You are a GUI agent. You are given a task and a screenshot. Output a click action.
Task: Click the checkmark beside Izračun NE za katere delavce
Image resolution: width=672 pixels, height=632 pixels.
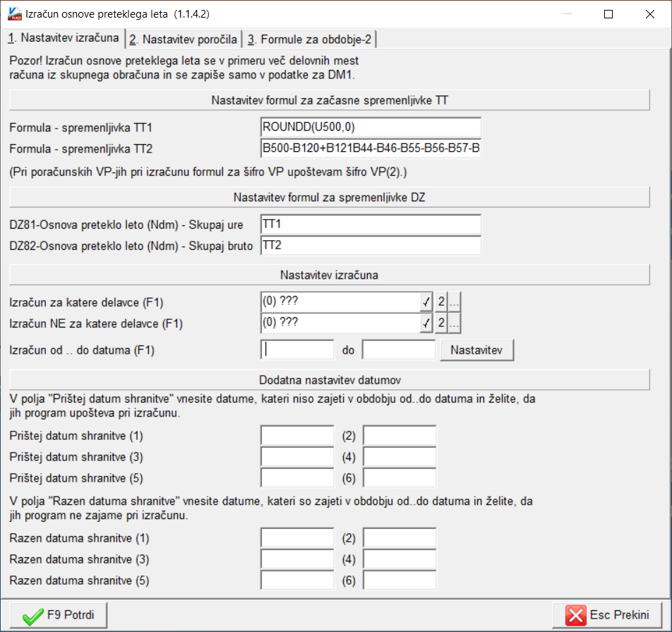[x=426, y=323]
